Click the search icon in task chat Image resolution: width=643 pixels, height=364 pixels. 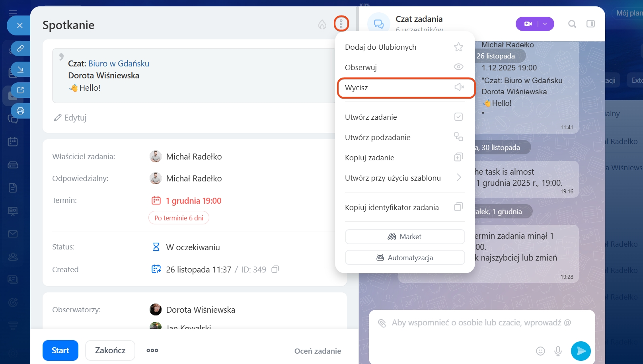pyautogui.click(x=572, y=24)
